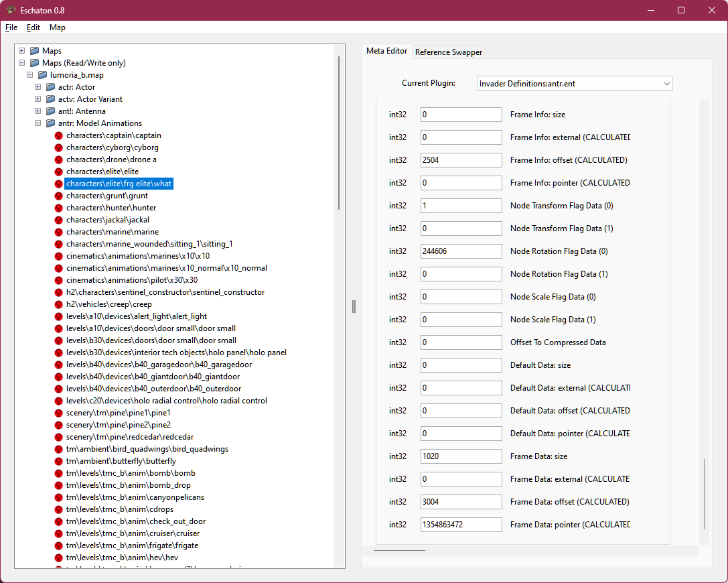This screenshot has width=728, height=583.
Task: Click the red icon beside scenery\tm\pine\pine1\pine1
Action: point(60,412)
